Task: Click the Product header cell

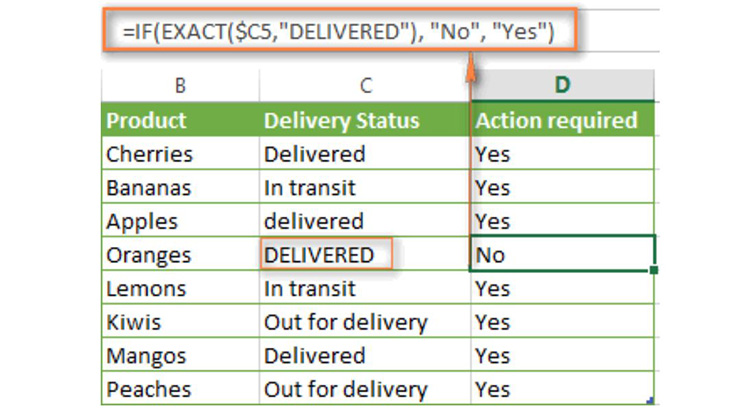Action: pyautogui.click(x=180, y=120)
